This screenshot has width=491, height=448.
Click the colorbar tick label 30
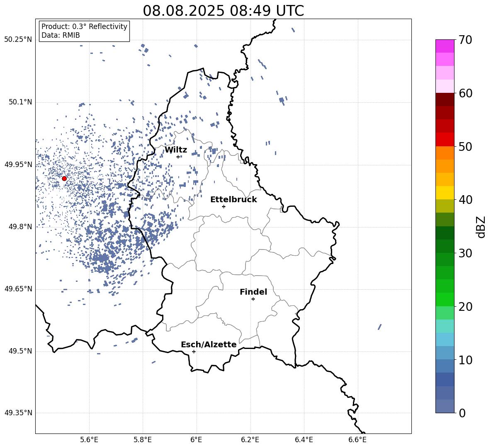click(x=465, y=253)
